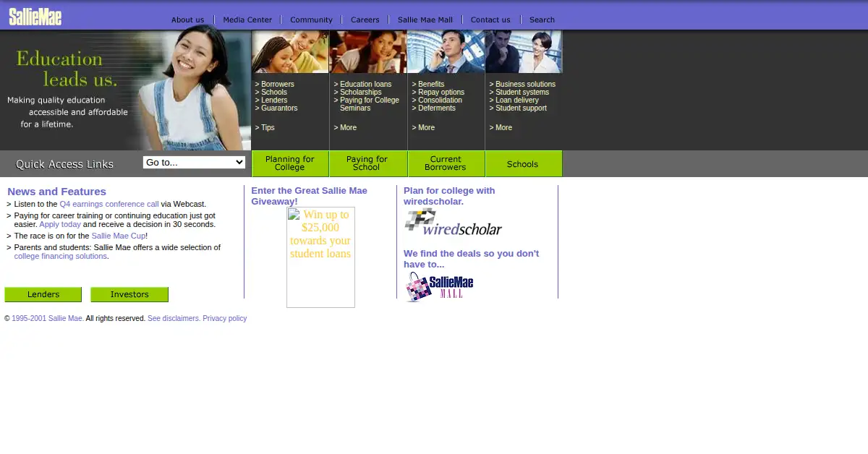Go to the Careers page
This screenshot has width=868, height=454.
pyautogui.click(x=365, y=20)
